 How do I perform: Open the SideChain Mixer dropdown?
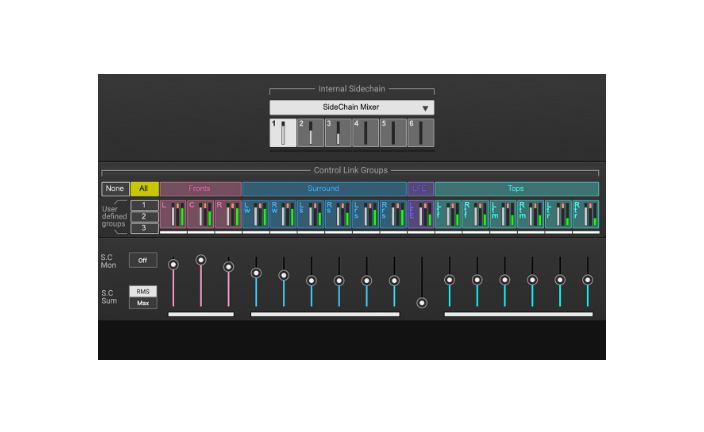pos(352,107)
